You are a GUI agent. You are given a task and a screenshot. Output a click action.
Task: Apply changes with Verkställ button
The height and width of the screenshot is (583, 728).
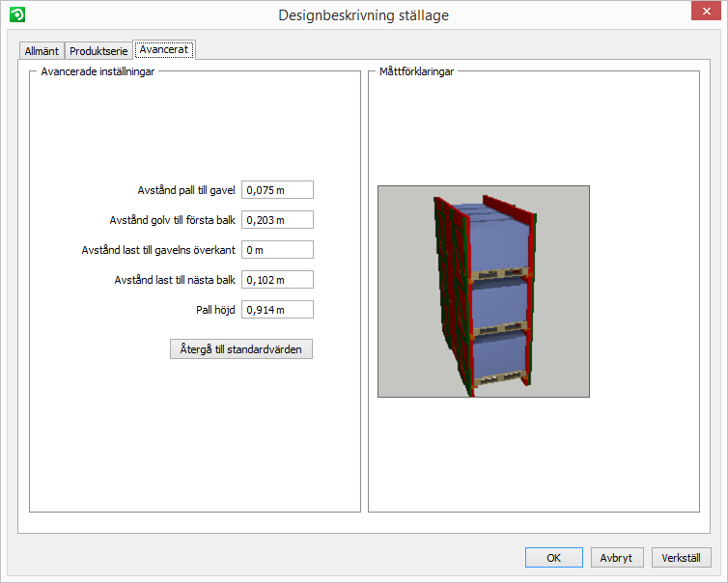(x=681, y=558)
